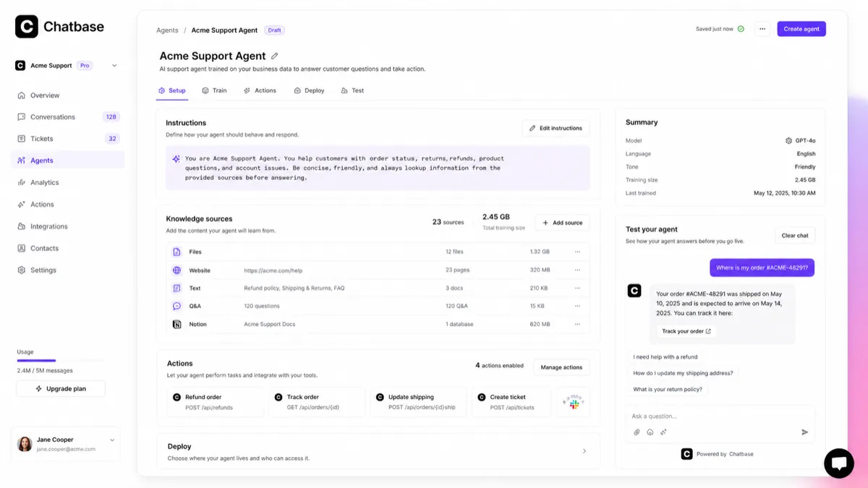
Task: Select the Track order action card
Action: (317, 402)
